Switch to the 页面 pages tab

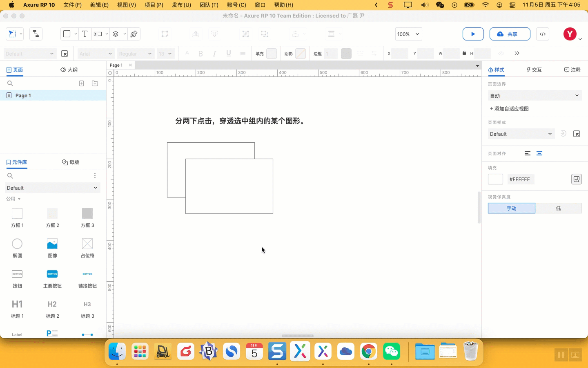(x=15, y=70)
